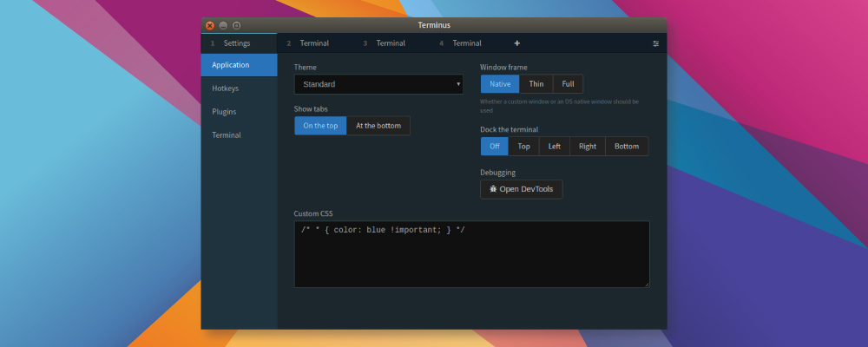Turn terminal docking Off
The height and width of the screenshot is (347, 868).
(x=495, y=147)
